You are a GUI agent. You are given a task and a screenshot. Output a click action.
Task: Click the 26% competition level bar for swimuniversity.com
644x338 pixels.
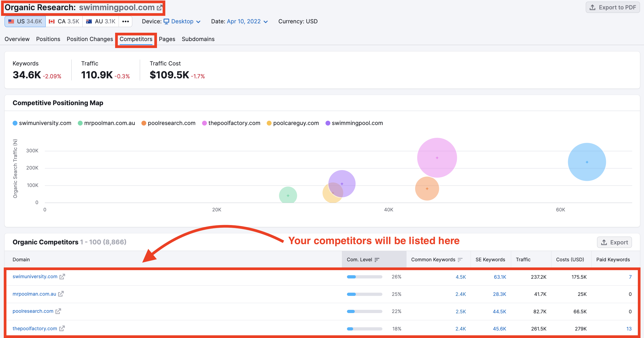coord(364,277)
